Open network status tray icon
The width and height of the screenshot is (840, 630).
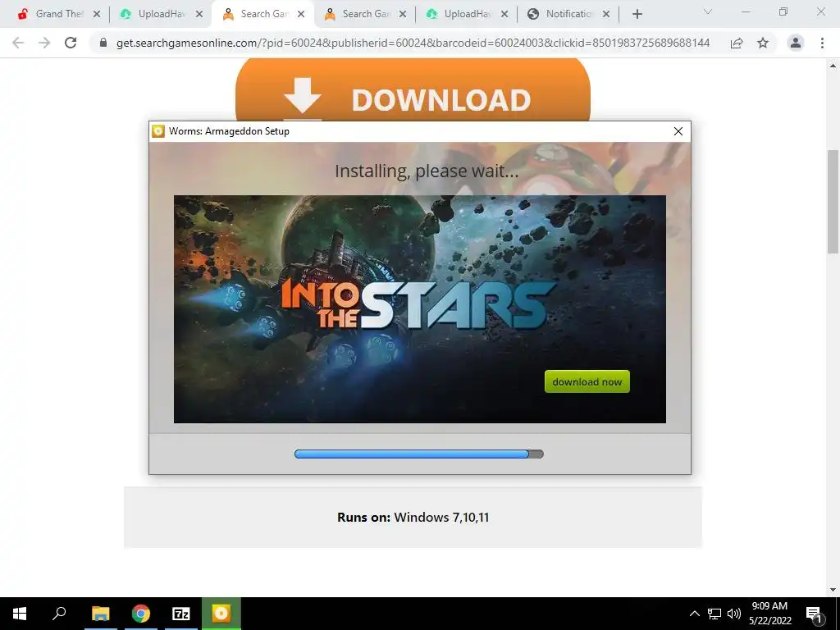(714, 614)
